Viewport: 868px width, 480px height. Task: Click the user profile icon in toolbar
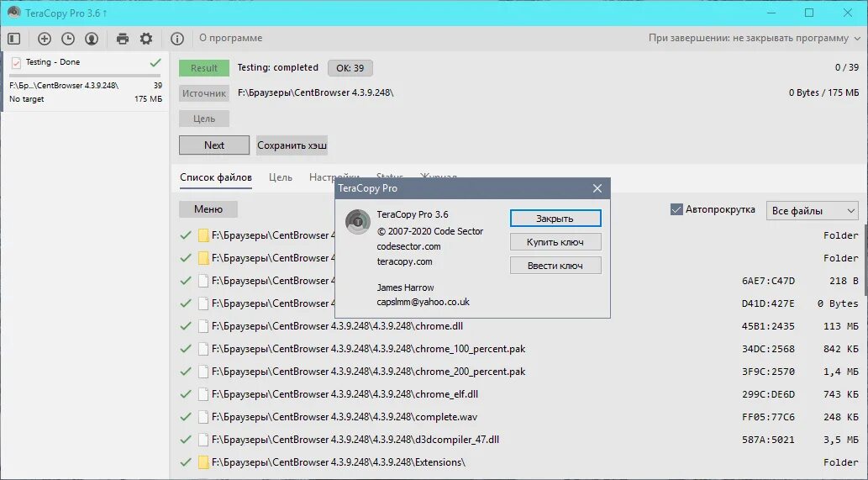pyautogui.click(x=92, y=38)
